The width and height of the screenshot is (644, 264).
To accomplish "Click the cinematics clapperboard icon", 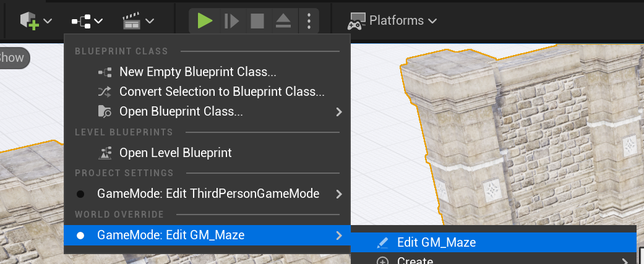I will tap(132, 20).
